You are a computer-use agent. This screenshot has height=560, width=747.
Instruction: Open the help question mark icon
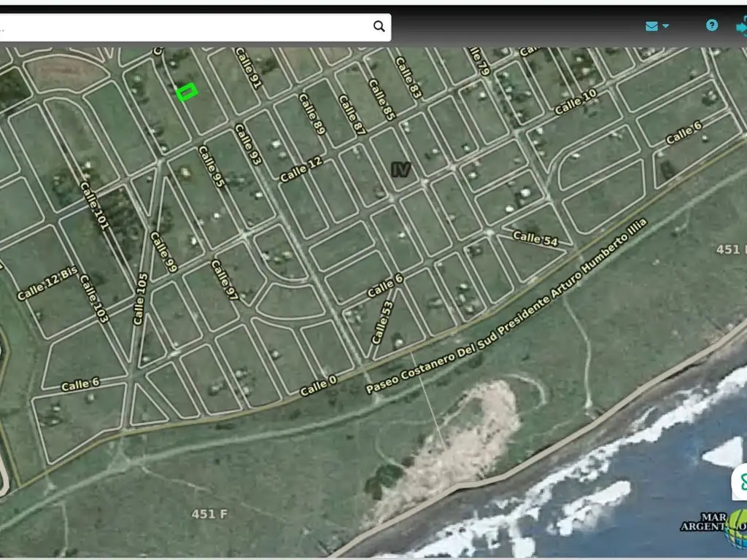[x=711, y=26]
